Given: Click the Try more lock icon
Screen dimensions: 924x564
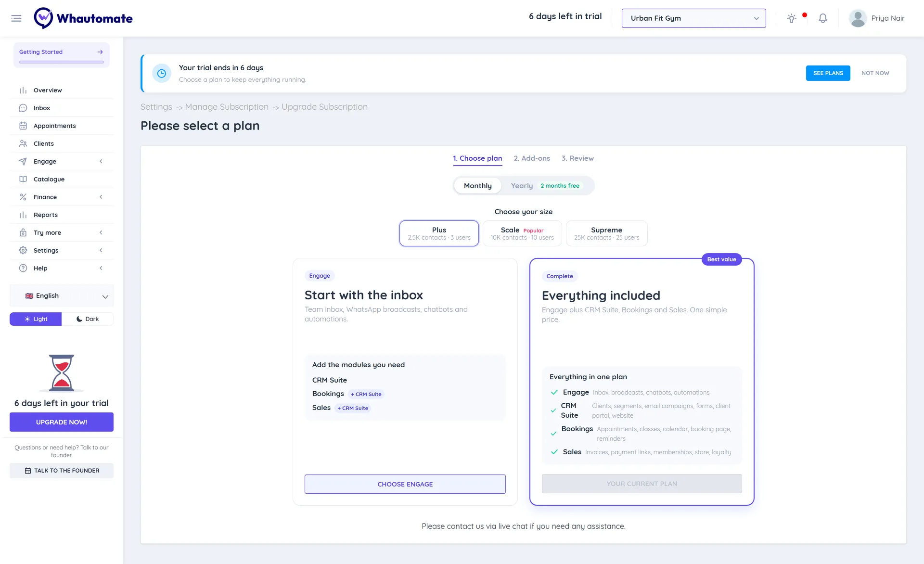Looking at the screenshot, I should point(23,233).
